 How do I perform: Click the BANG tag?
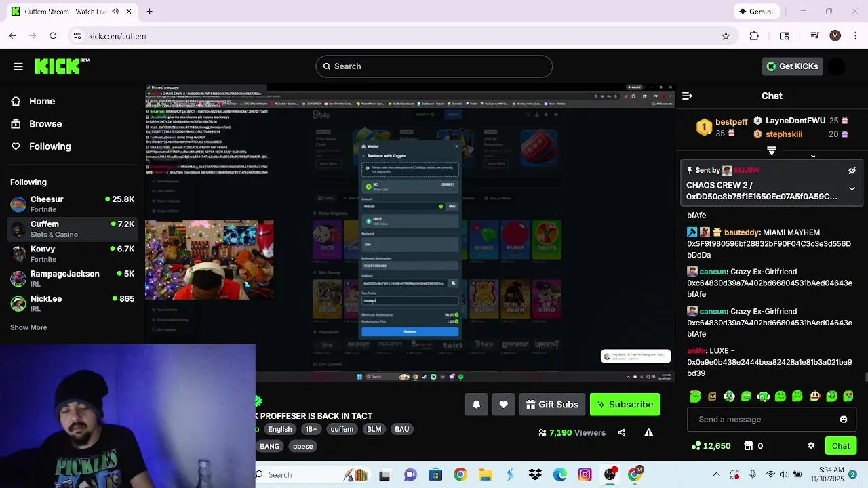(269, 446)
